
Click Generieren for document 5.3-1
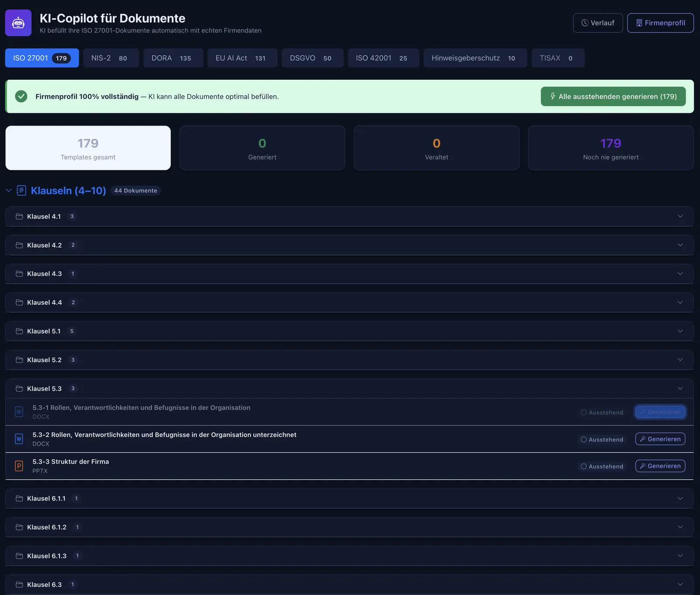660,412
